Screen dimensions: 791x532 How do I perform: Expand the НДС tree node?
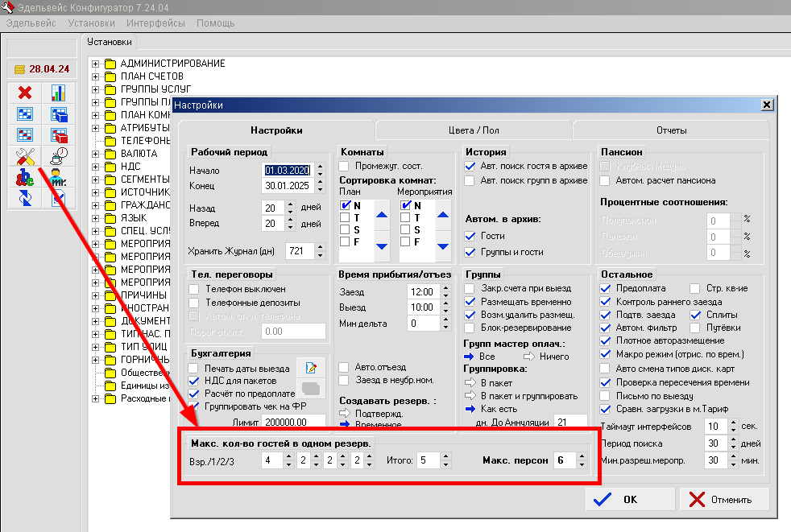(97, 167)
